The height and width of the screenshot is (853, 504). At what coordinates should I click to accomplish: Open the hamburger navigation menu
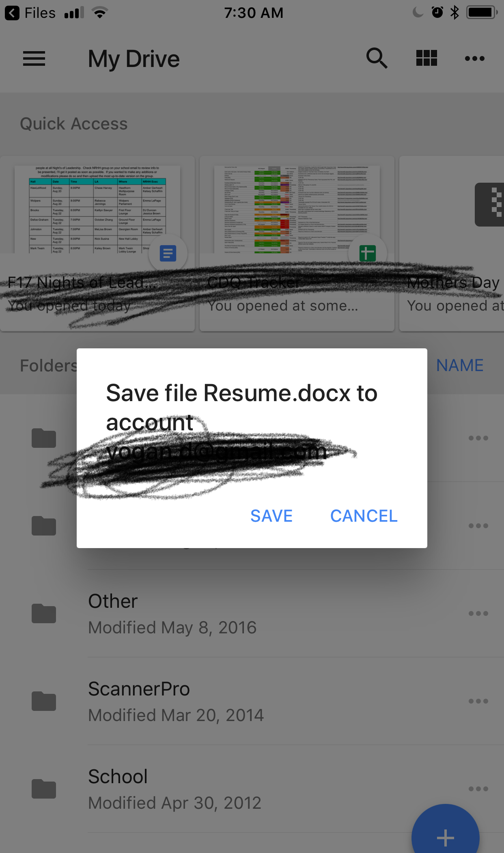pos(34,58)
